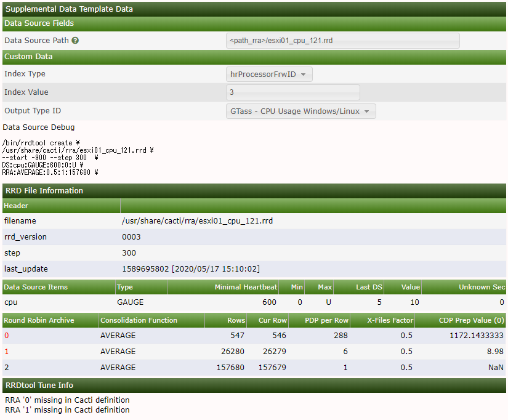Click the Custom Data section header
Screen dimensions: 508x420
[254, 57]
